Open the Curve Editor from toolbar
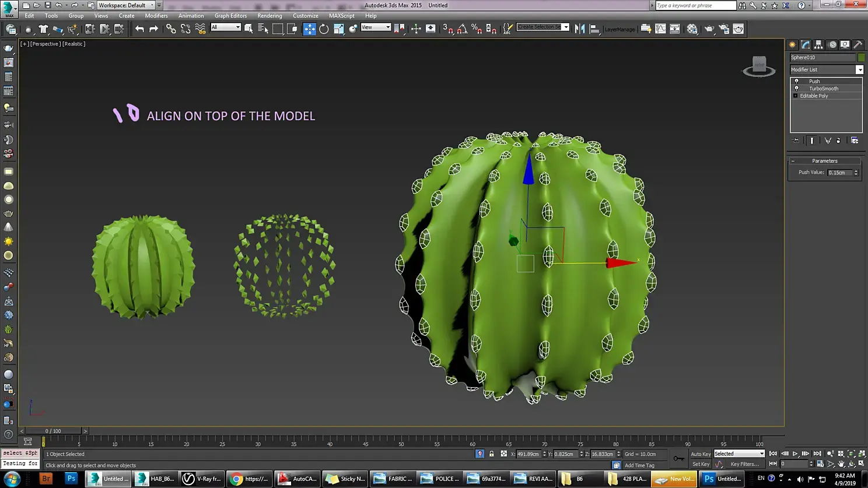Viewport: 868px width, 488px height. 660,29
